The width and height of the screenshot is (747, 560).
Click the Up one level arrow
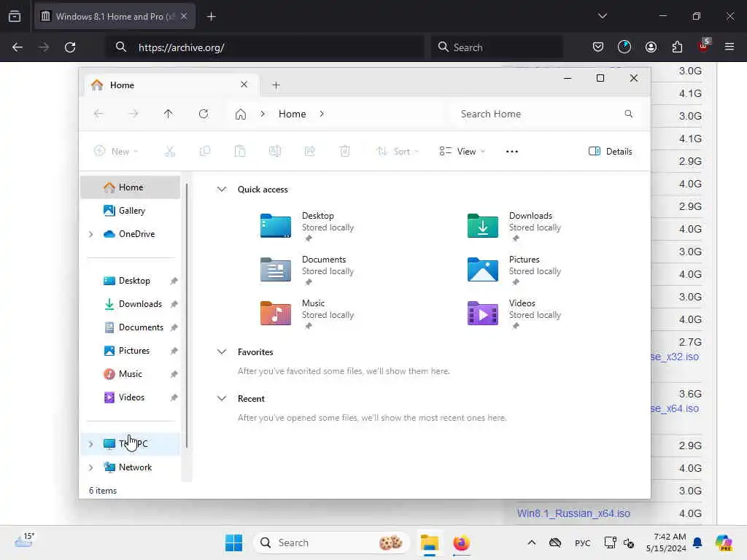[x=169, y=114]
